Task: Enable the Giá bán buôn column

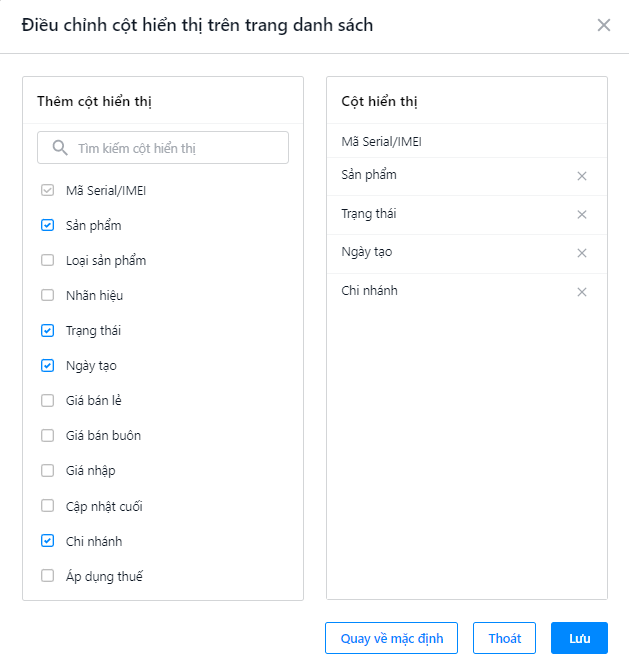Action: point(47,435)
